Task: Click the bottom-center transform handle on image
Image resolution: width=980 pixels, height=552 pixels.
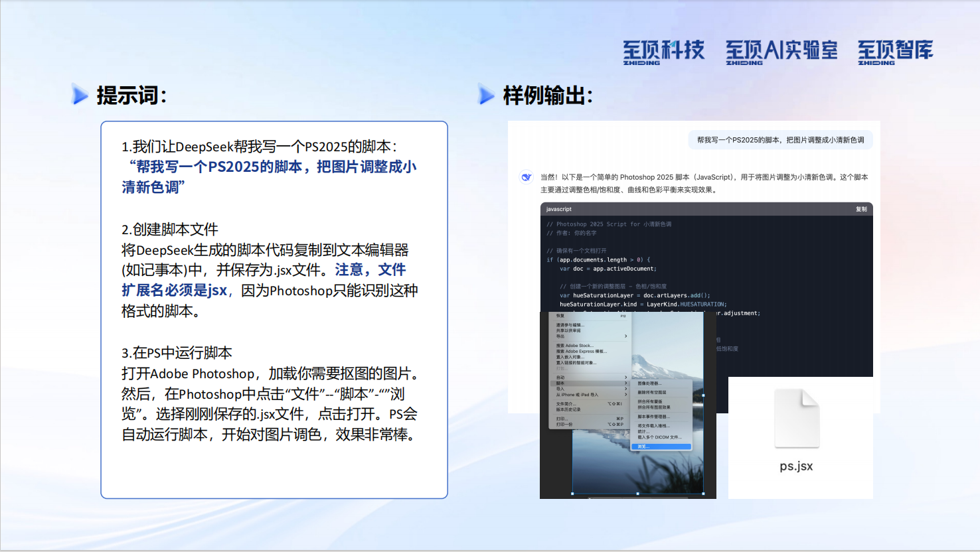Action: pyautogui.click(x=637, y=494)
